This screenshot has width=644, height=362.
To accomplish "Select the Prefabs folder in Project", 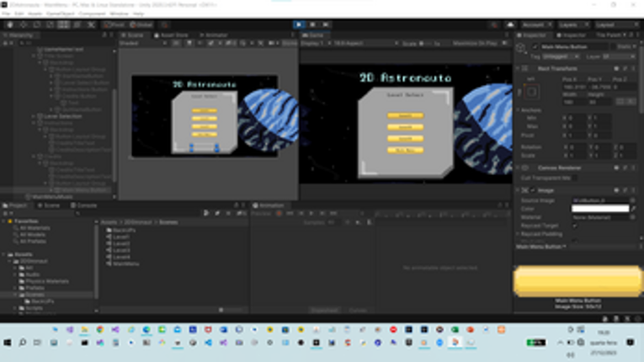I will (x=32, y=288).
